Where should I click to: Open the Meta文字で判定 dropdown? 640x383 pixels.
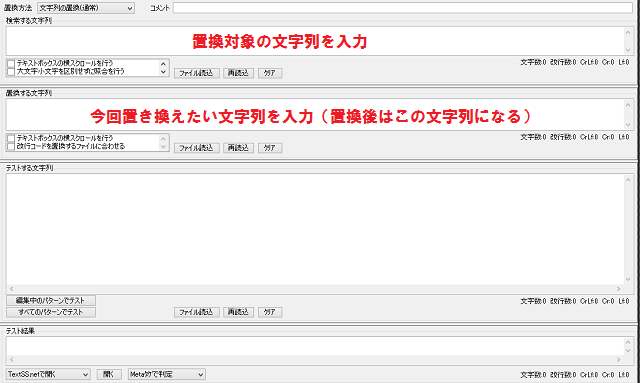(x=167, y=374)
